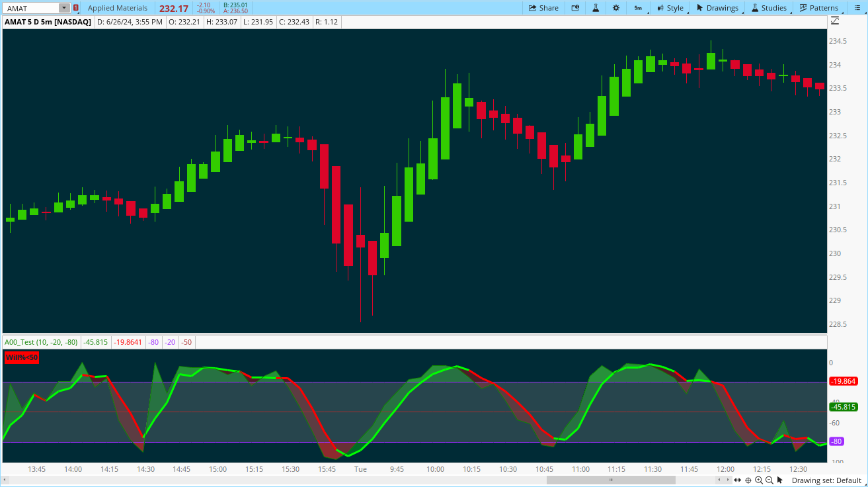Click the L: 231.95 low value
The width and height of the screenshot is (868, 487).
(x=259, y=22)
